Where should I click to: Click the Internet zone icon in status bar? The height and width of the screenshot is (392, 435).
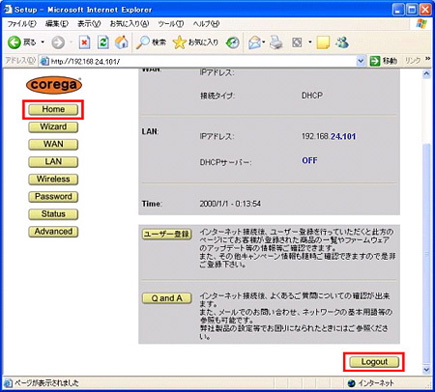coord(351,383)
